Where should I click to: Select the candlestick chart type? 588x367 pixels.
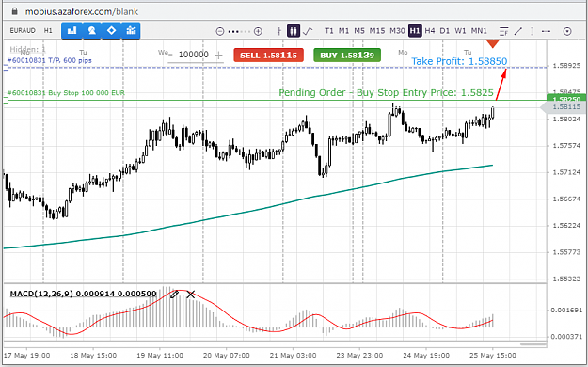pyautogui.click(x=294, y=31)
